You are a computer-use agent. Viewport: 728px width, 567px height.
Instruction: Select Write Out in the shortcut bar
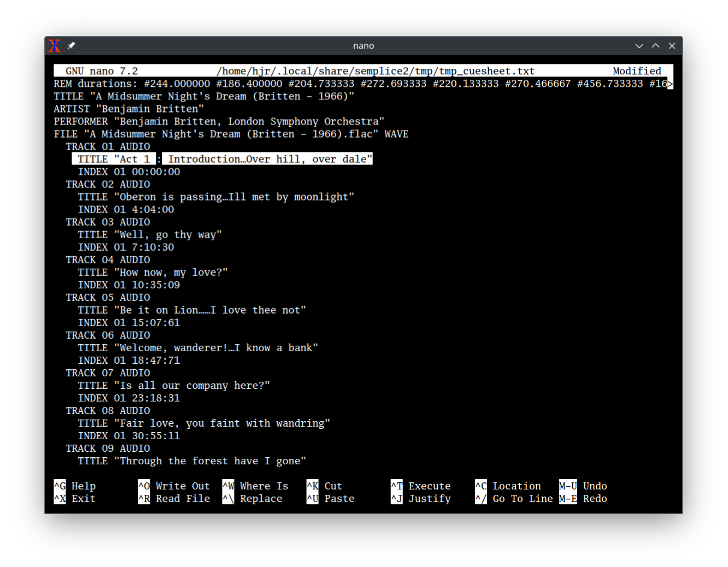183,486
